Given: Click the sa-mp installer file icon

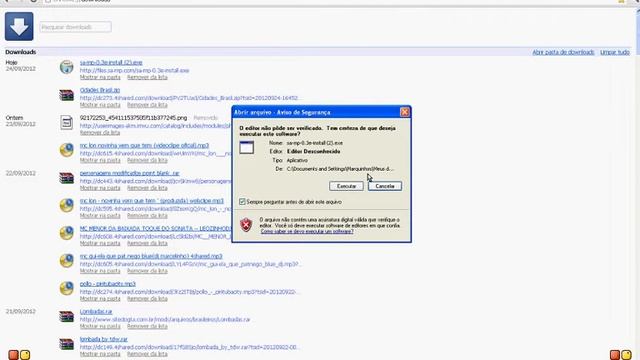Looking at the screenshot, I should pyautogui.click(x=67, y=67).
